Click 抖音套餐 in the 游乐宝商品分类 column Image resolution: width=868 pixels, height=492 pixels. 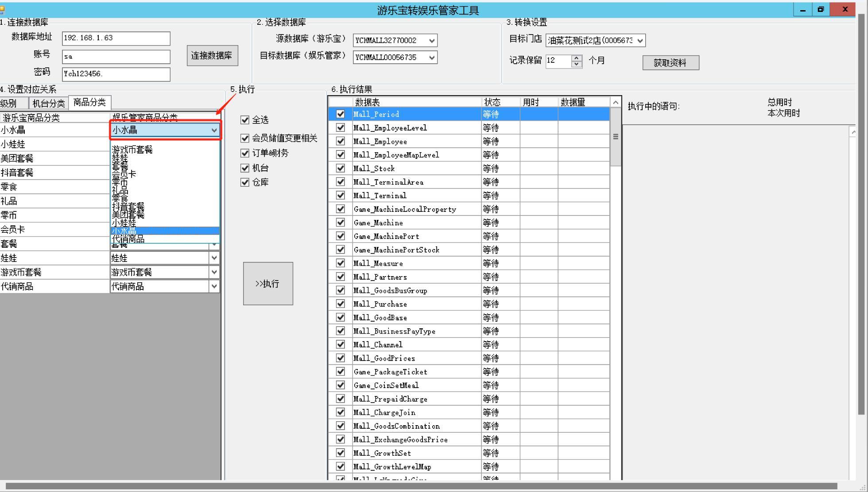(54, 173)
